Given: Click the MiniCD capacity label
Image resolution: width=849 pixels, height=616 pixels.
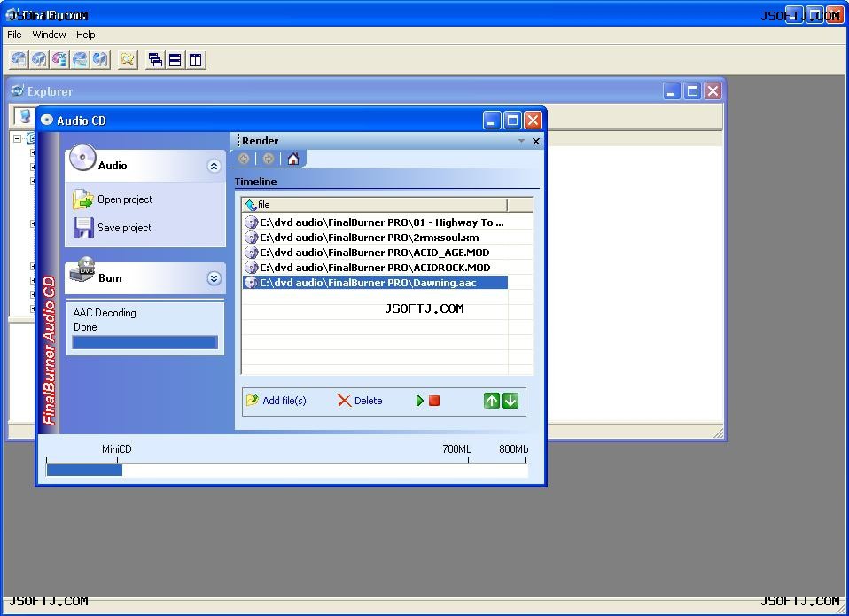Looking at the screenshot, I should coord(117,449).
